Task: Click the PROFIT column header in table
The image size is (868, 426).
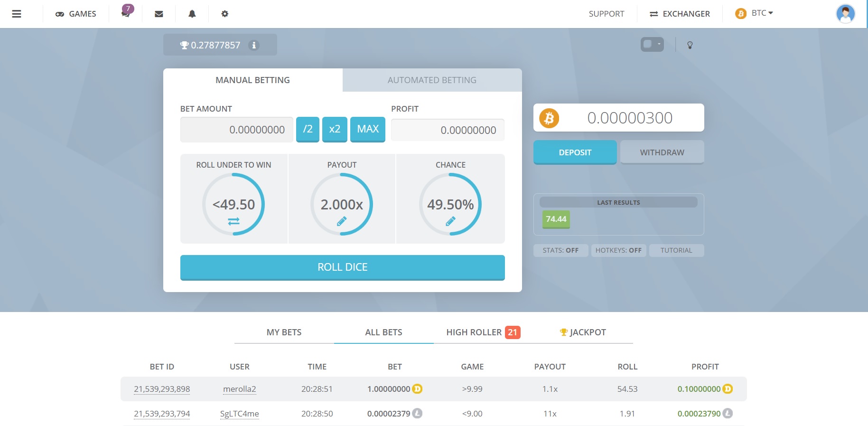Action: (x=705, y=367)
